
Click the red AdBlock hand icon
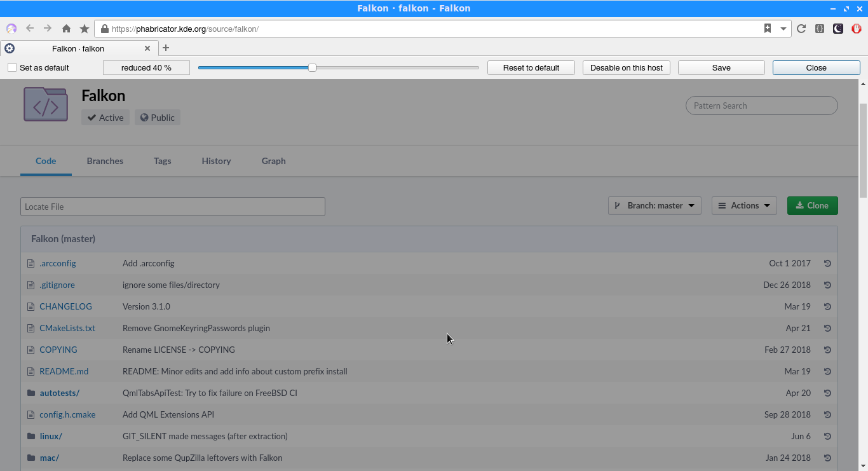coord(857,29)
